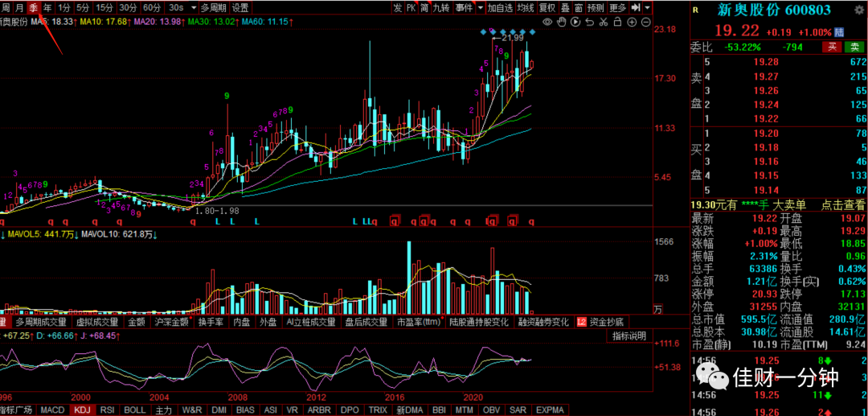
Task: Click 点击查看 link for large orders
Action: point(842,205)
